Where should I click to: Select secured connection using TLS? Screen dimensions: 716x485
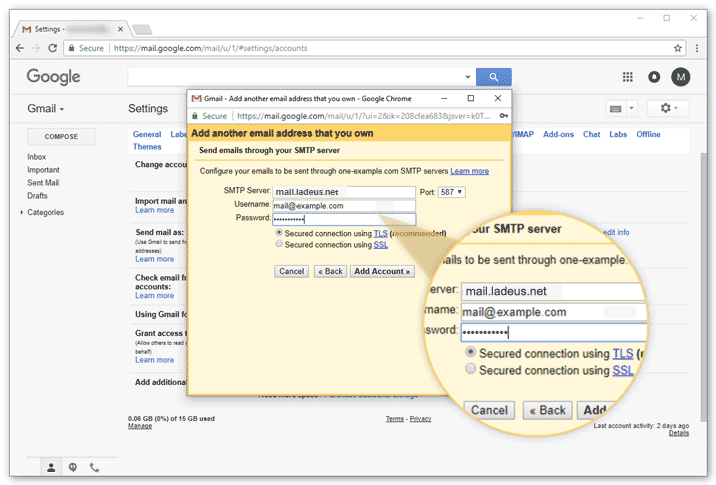coord(278,232)
